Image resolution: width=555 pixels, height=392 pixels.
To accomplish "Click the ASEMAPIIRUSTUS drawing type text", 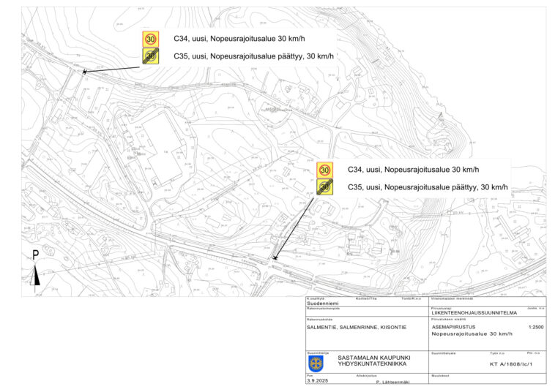I will point(453,326).
